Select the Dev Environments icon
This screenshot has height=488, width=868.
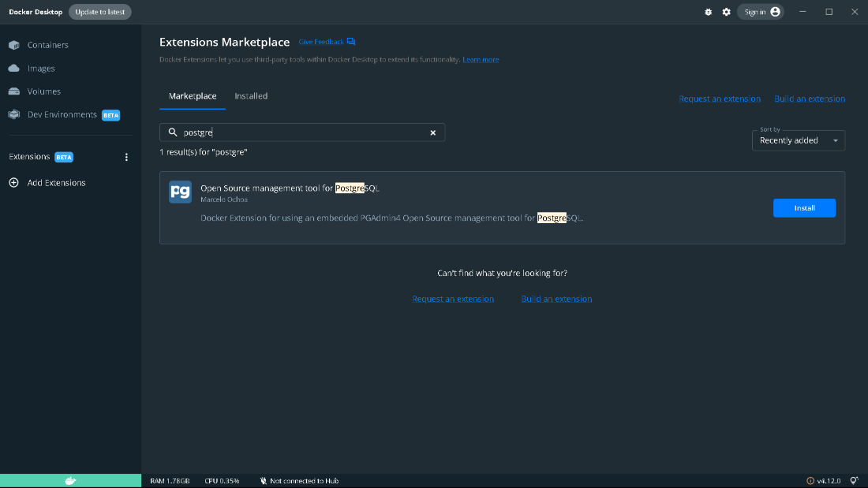click(14, 114)
